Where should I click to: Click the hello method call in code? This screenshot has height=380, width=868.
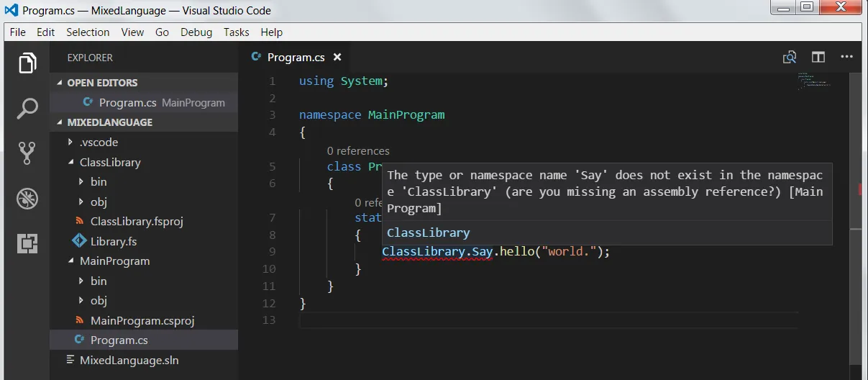(x=516, y=252)
